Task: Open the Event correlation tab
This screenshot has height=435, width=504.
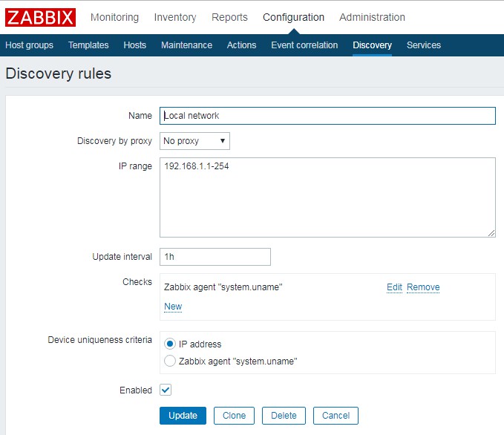Action: tap(304, 45)
